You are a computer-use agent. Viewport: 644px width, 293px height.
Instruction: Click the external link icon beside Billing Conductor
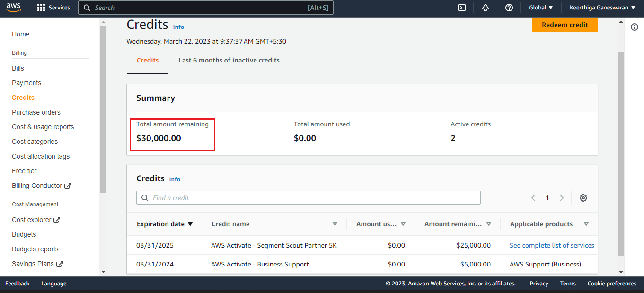point(68,186)
